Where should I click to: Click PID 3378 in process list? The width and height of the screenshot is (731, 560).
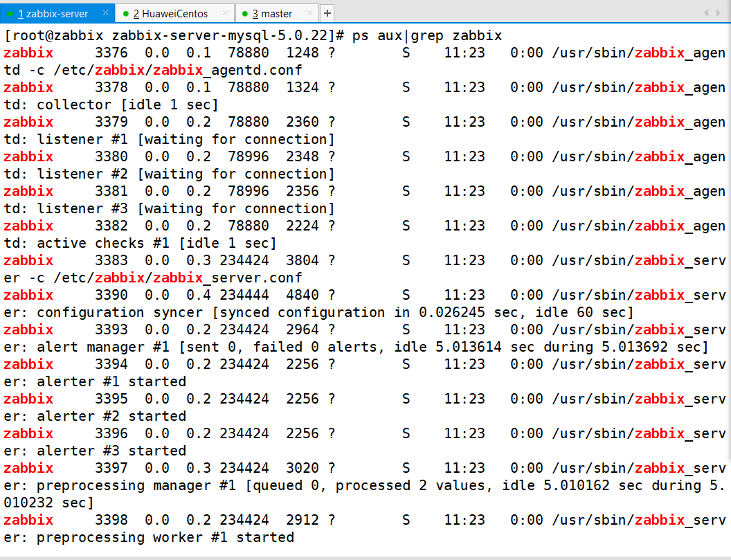pos(111,87)
